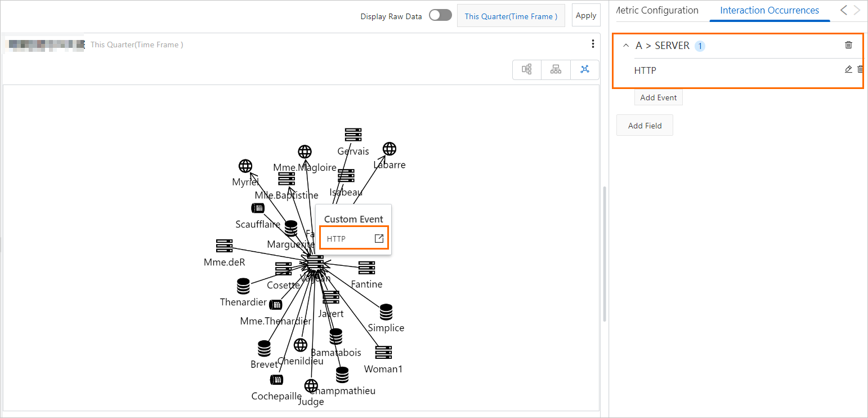Screen dimensions: 868x418
Task: Select the Mme.Magloire globe node
Action: 305,152
